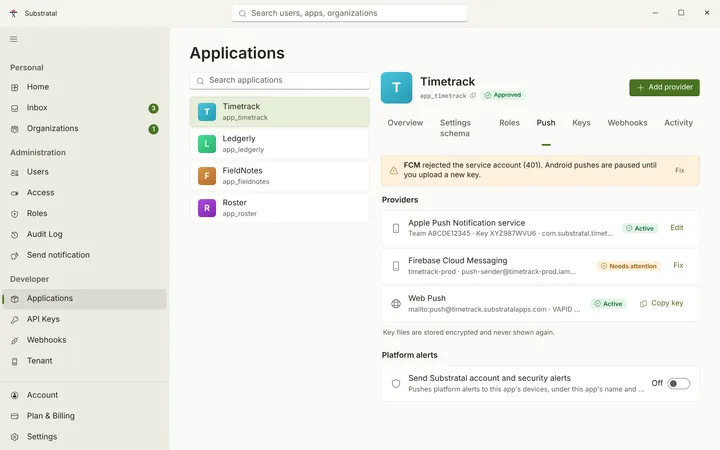Click the Platform alerts shield icon
The width and height of the screenshot is (720, 450).
[396, 383]
